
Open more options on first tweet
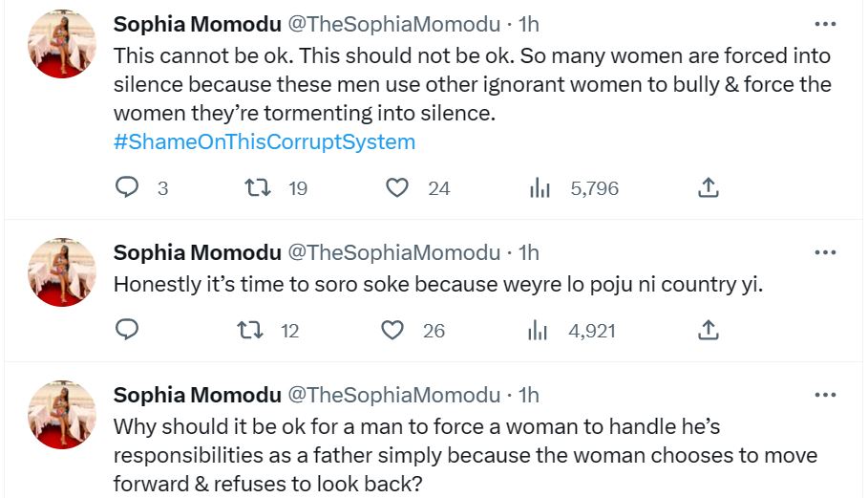click(x=824, y=24)
